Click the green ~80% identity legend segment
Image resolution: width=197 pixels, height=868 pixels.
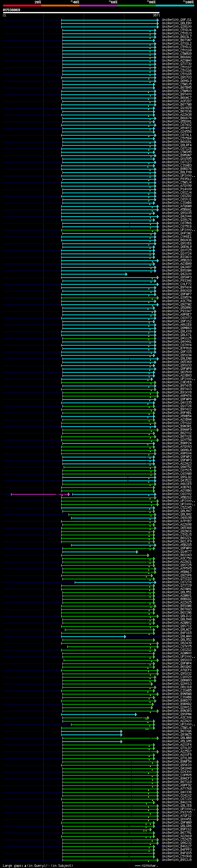point(137,6)
